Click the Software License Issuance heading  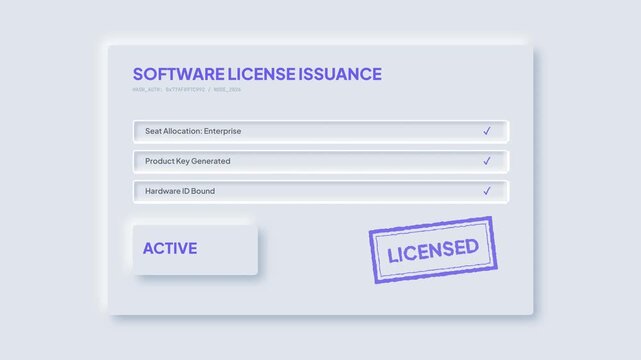pyautogui.click(x=257, y=74)
